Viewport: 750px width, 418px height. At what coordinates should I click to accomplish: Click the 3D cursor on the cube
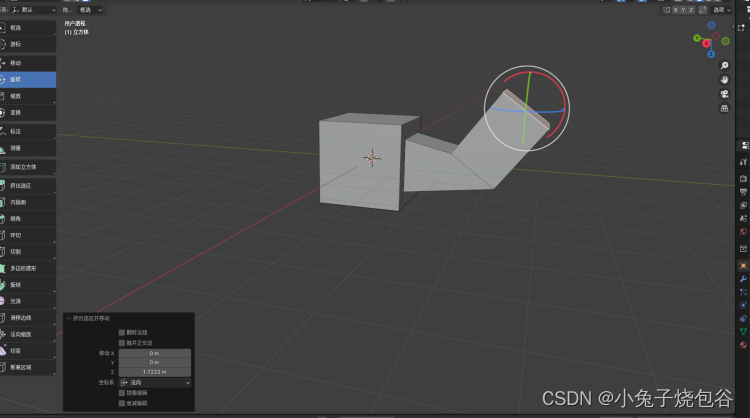pos(372,158)
